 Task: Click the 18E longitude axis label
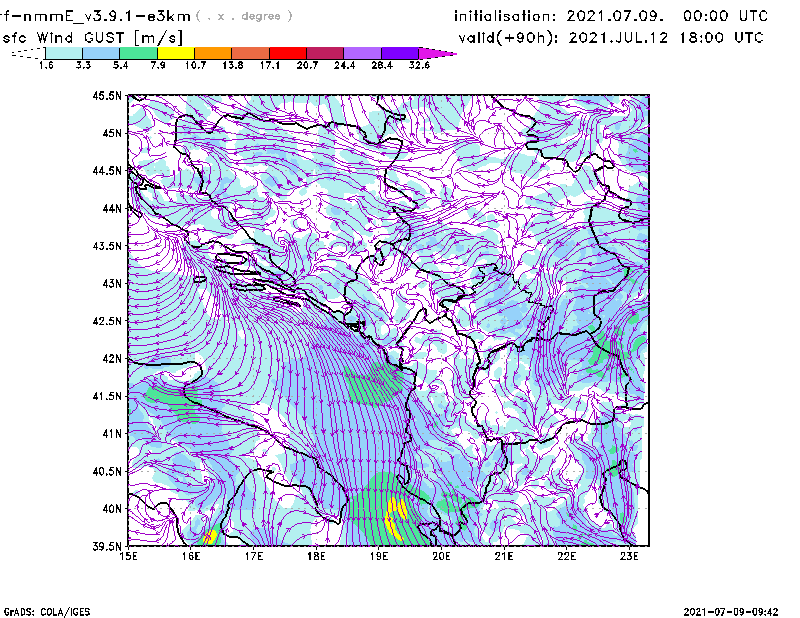click(x=316, y=556)
